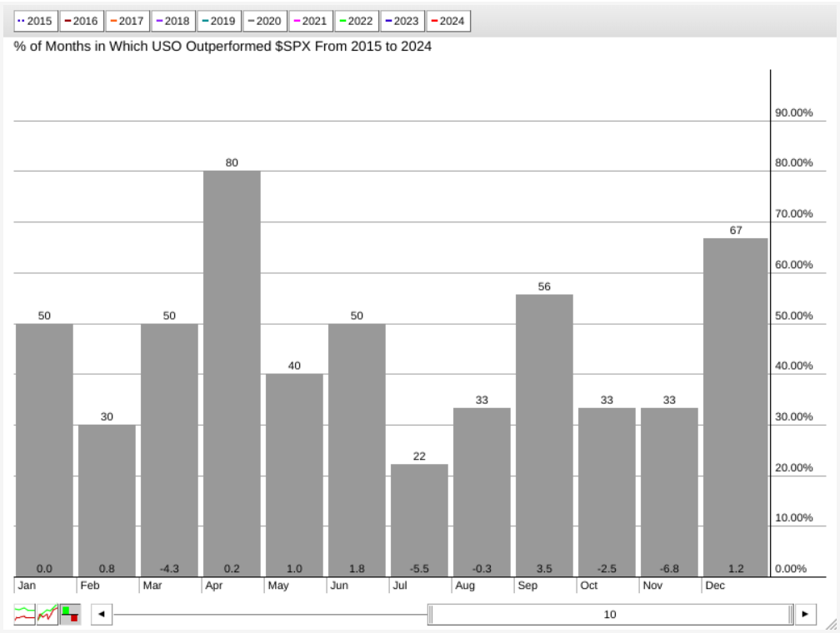Toggle the 2021 year series
The image size is (840, 633).
coord(310,21)
